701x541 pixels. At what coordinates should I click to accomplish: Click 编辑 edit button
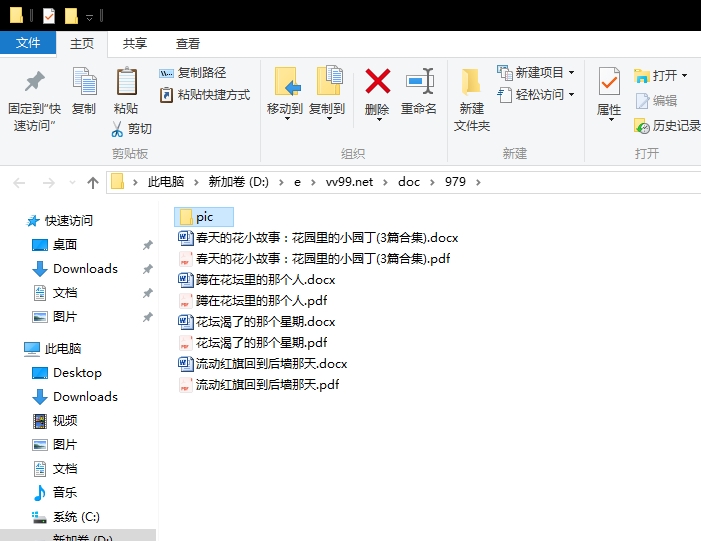tap(656, 101)
